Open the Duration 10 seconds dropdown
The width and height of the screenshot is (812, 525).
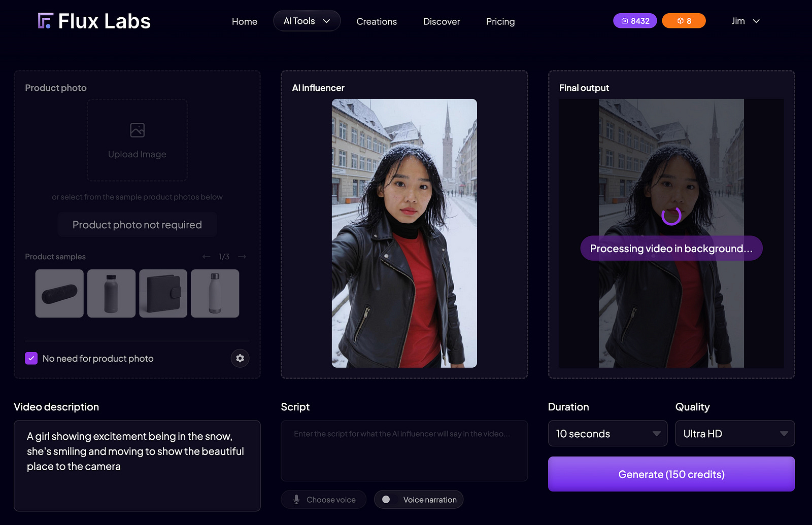coord(607,434)
